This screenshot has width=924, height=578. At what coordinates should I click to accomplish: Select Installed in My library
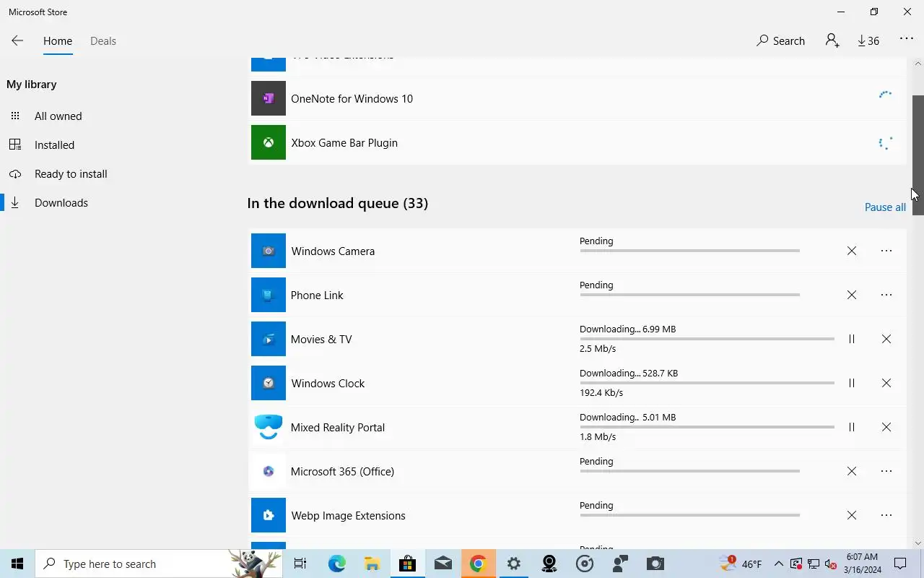(54, 145)
